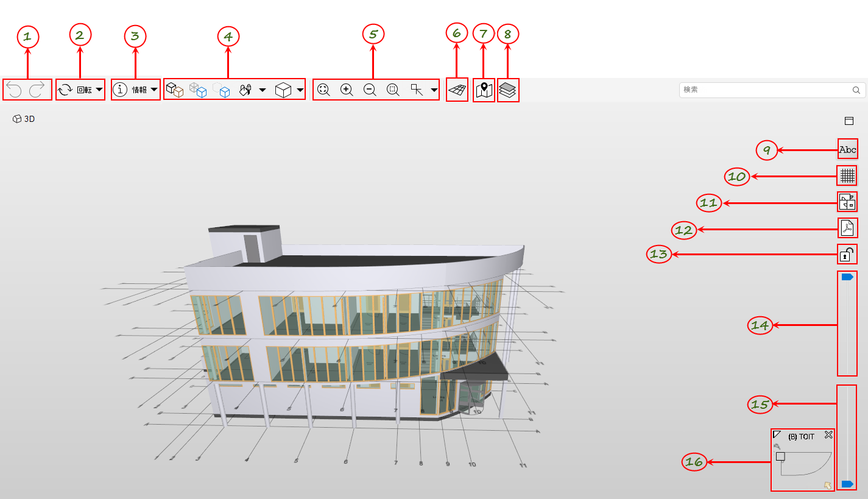The width and height of the screenshot is (868, 499).
Task: Click the isolate selected element icon
Action: pos(221,90)
